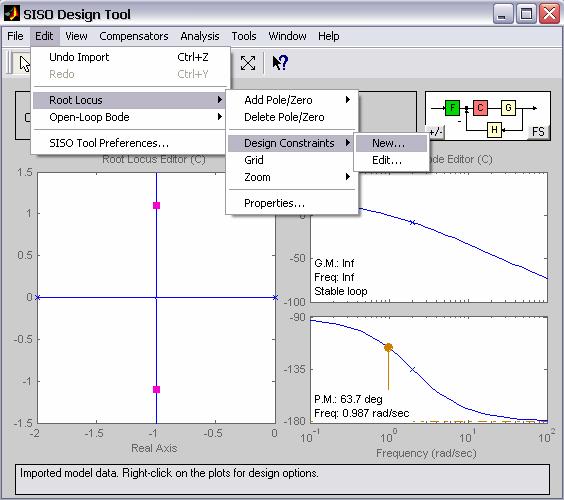Screen dimensions: 564x500
Task: Maximize the SISO Design Tool window
Action: pos(526,14)
